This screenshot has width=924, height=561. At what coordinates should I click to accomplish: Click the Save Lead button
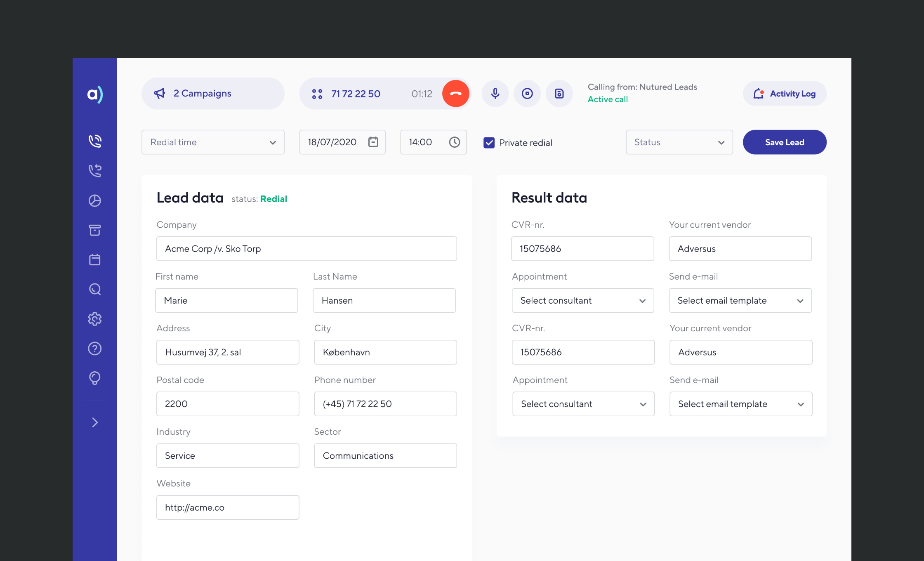[785, 142]
